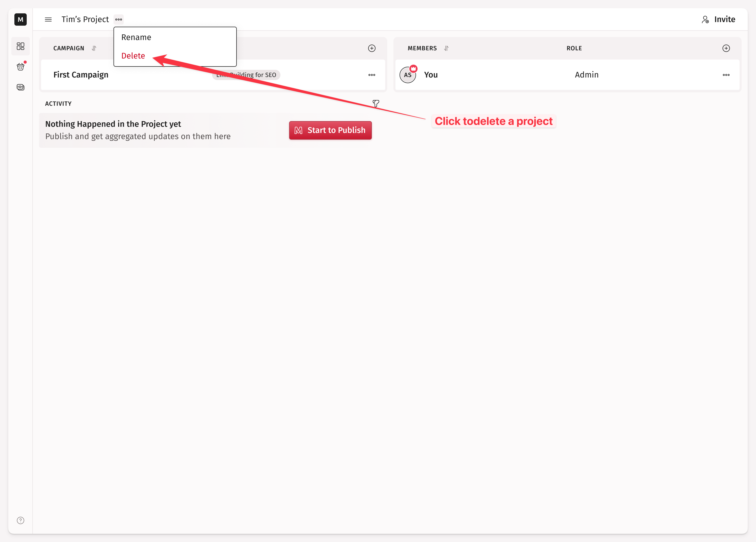Open the dashboard grid icon in sidebar
This screenshot has width=756, height=542.
tap(20, 46)
